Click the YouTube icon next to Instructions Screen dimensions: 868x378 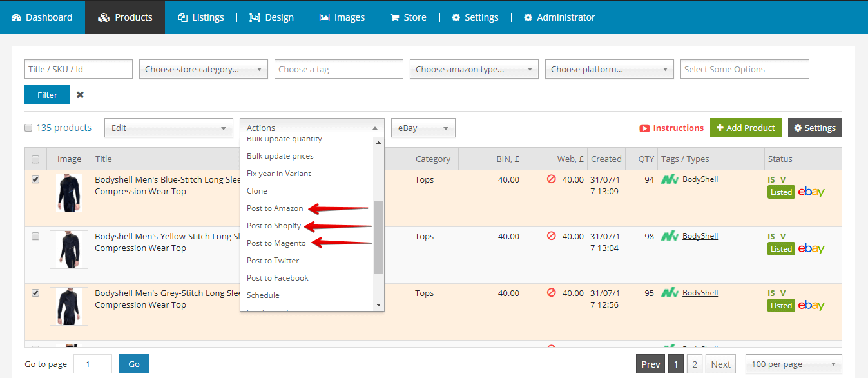644,128
